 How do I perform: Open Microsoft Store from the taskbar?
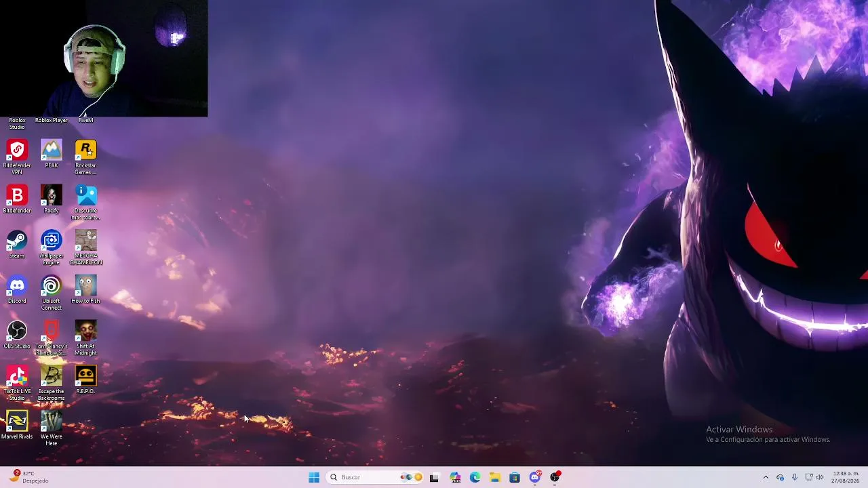click(x=515, y=477)
